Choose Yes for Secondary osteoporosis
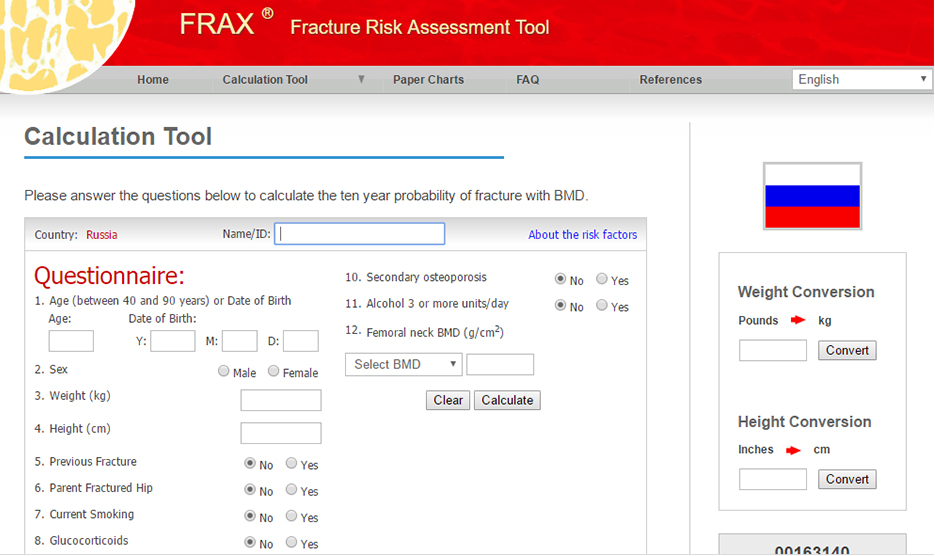The height and width of the screenshot is (556, 935). [x=602, y=279]
